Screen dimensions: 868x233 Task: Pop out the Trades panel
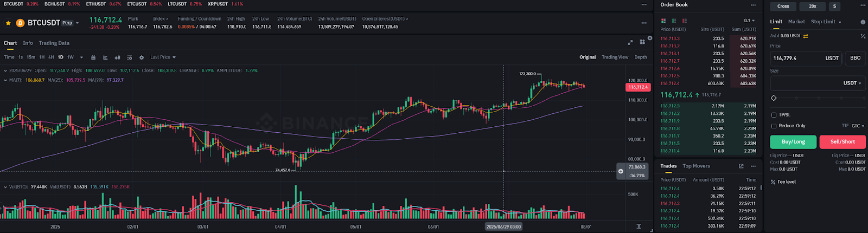click(x=741, y=166)
